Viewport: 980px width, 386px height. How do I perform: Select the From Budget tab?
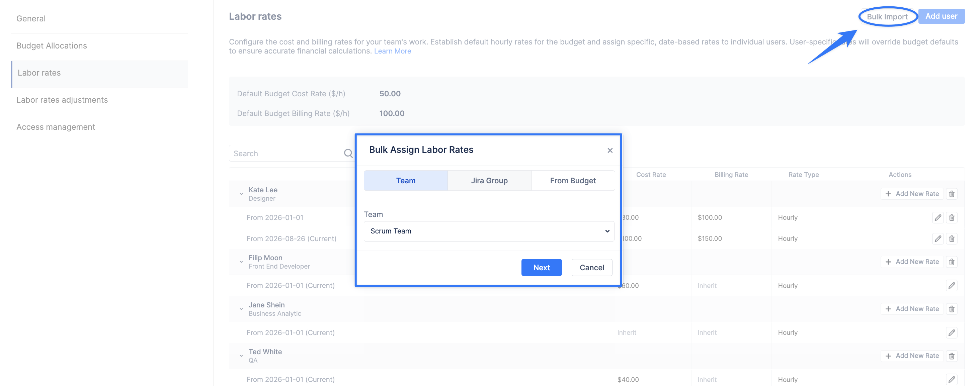click(x=573, y=181)
